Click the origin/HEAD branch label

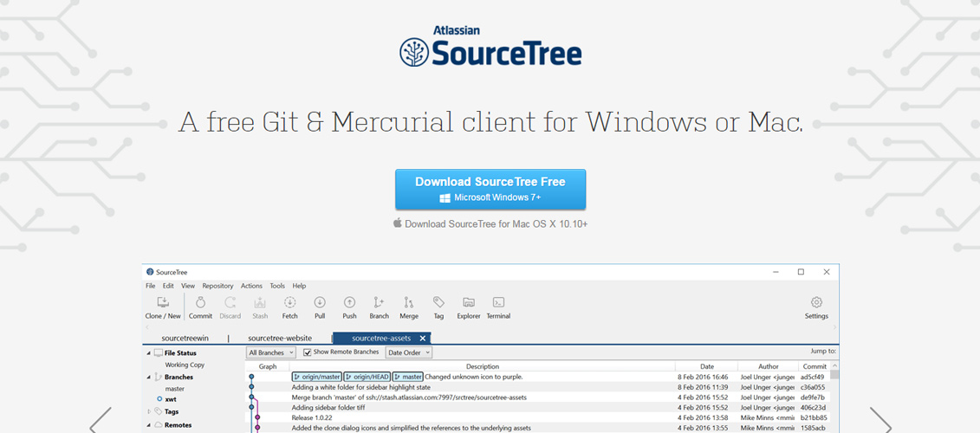(x=367, y=377)
